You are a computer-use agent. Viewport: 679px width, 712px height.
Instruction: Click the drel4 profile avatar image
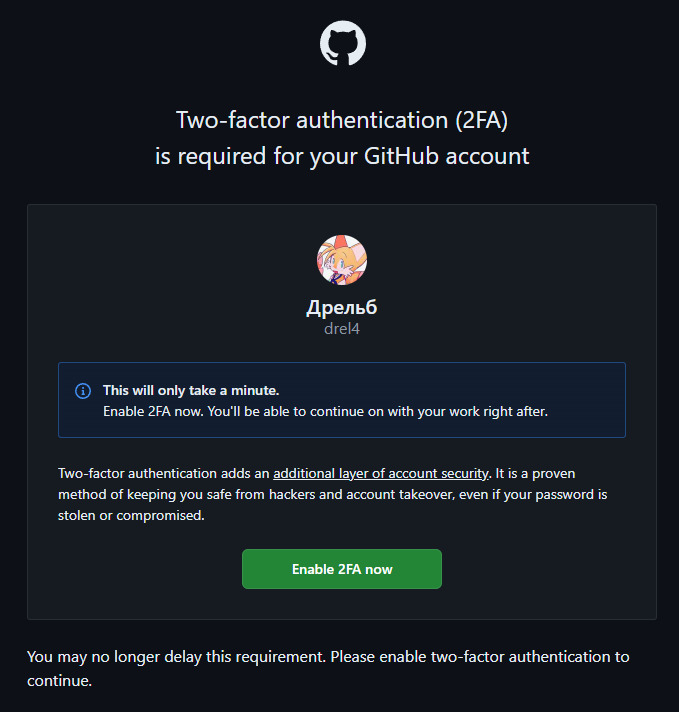pos(342,261)
